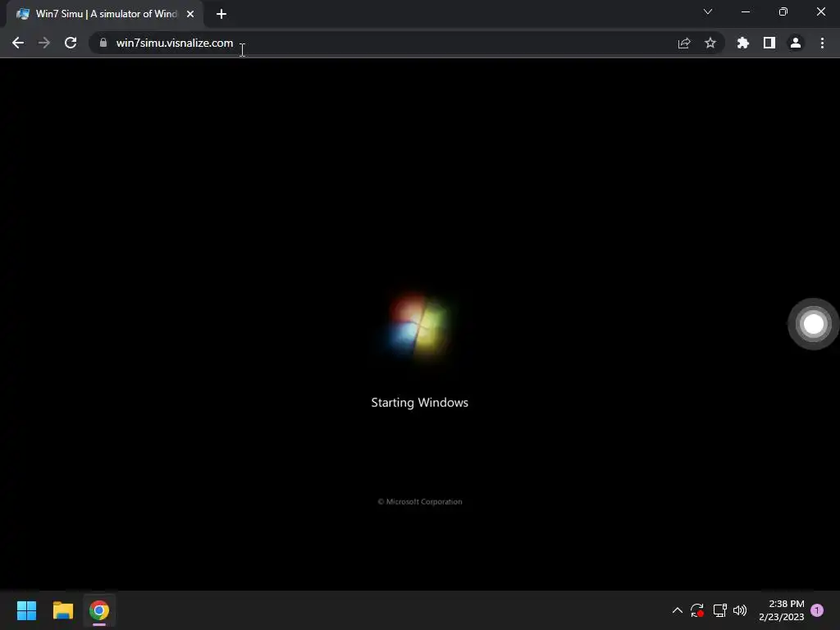Screen dimensions: 840x630
Task: Open the notification badge showing 1
Action: pos(817,610)
